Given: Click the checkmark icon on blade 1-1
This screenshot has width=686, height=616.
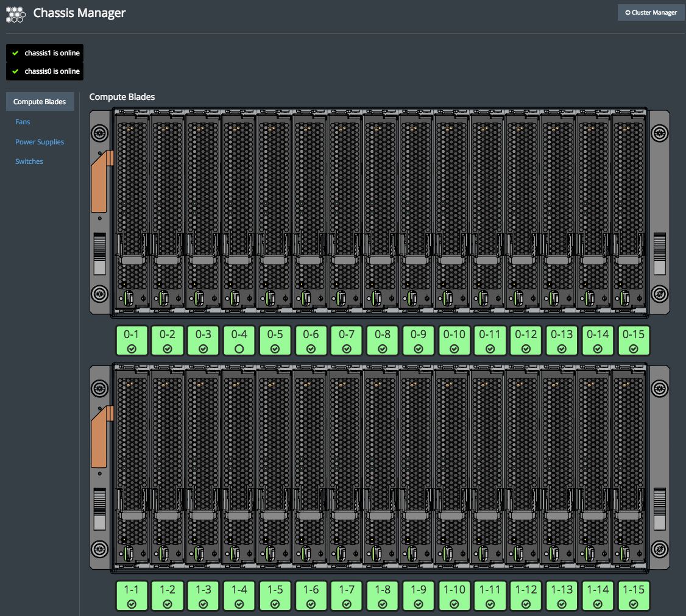Looking at the screenshot, I should click(x=132, y=604).
